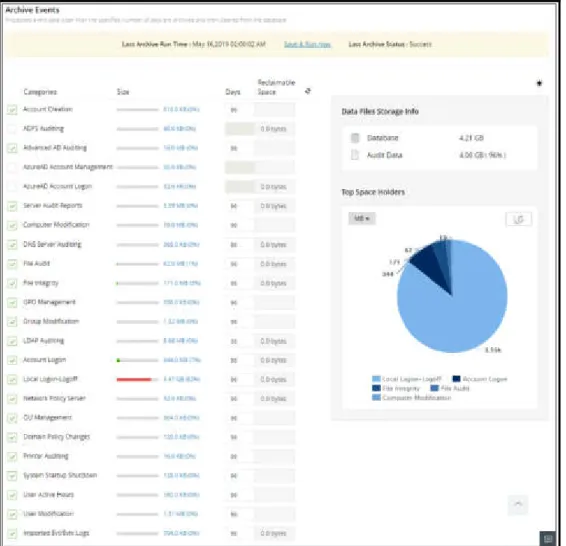Image resolution: width=566 pixels, height=546 pixels.
Task: Open the settings gear above storage panel
Action: pyautogui.click(x=539, y=83)
